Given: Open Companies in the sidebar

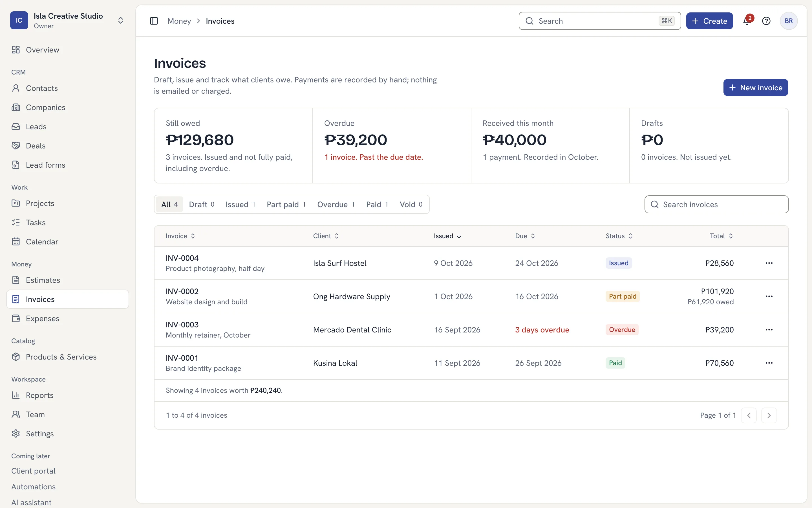Looking at the screenshot, I should (67, 107).
